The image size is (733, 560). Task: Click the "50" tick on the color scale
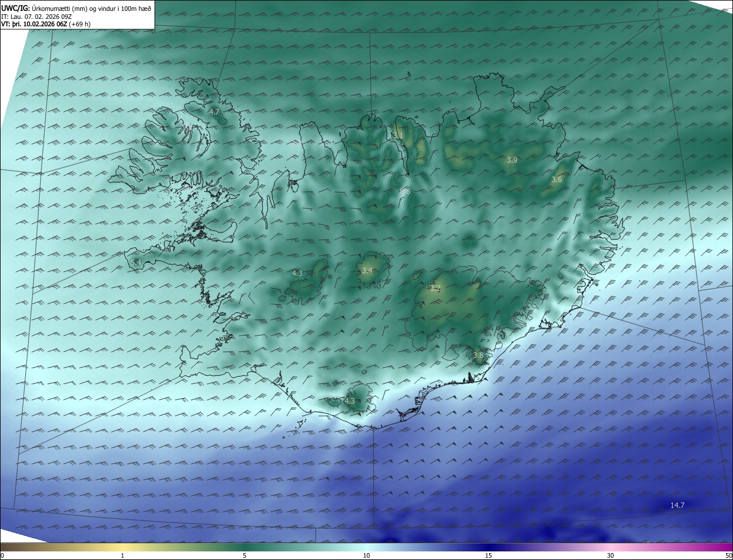click(x=728, y=555)
